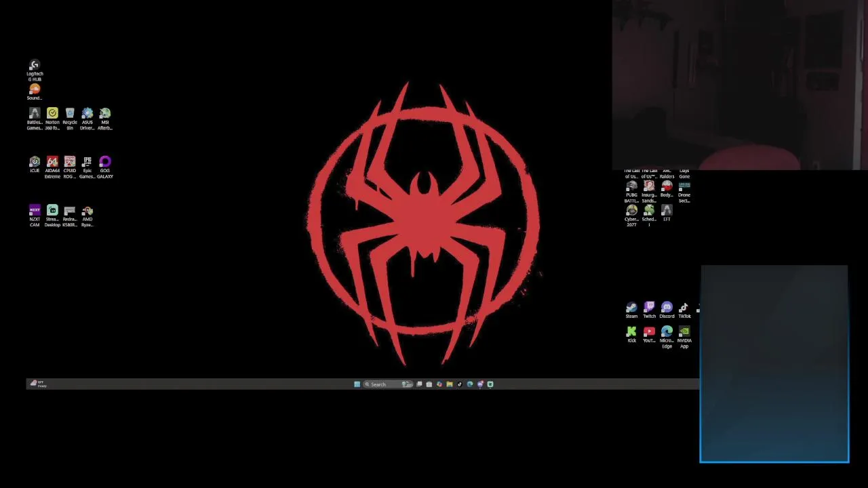The image size is (868, 488).
Task: Open the Logitech G HUB desktop shortcut
Action: click(x=35, y=70)
